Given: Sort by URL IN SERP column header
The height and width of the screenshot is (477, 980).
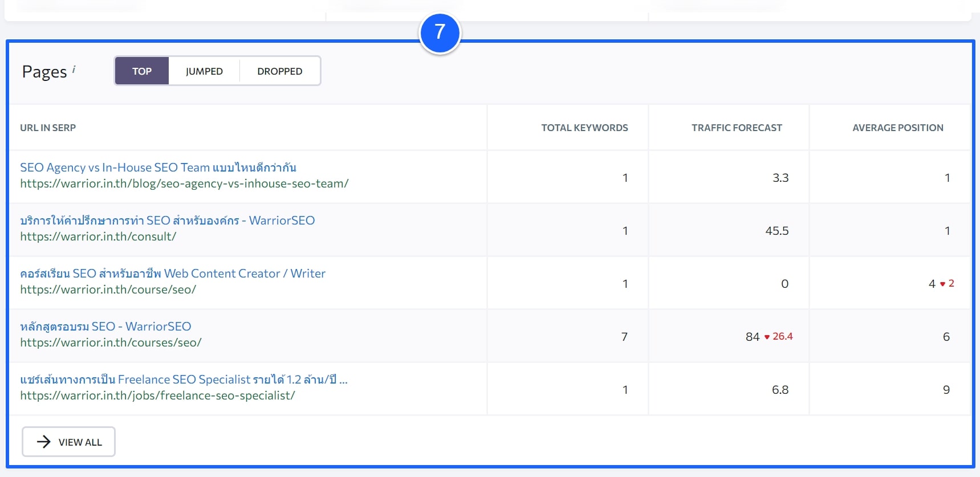Looking at the screenshot, I should [x=48, y=128].
